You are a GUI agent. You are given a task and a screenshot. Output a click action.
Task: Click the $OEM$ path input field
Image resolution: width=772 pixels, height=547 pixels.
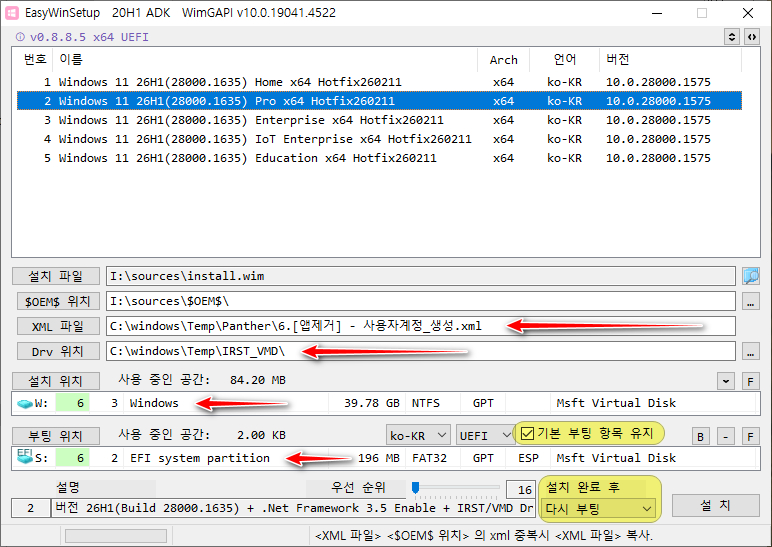421,301
